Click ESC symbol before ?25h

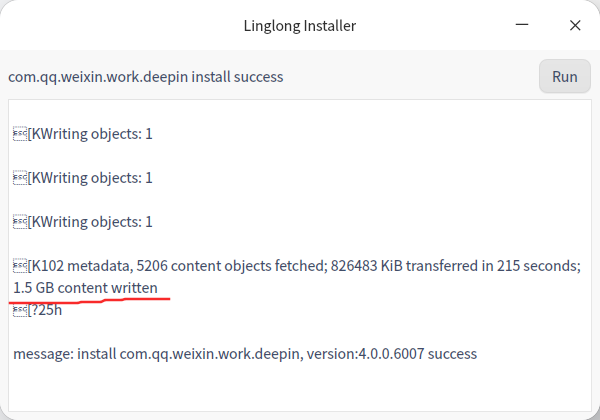[20, 310]
